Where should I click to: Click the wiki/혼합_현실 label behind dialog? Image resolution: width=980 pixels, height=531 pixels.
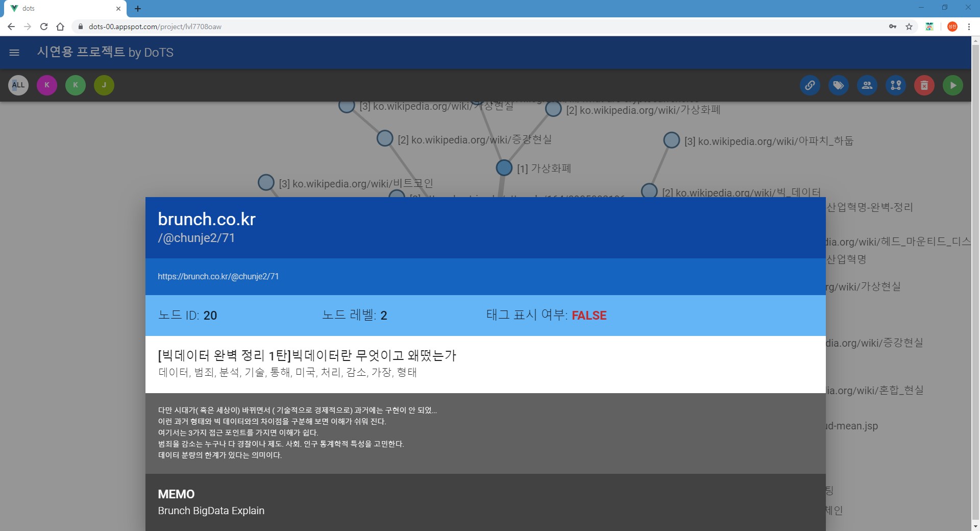(875, 390)
